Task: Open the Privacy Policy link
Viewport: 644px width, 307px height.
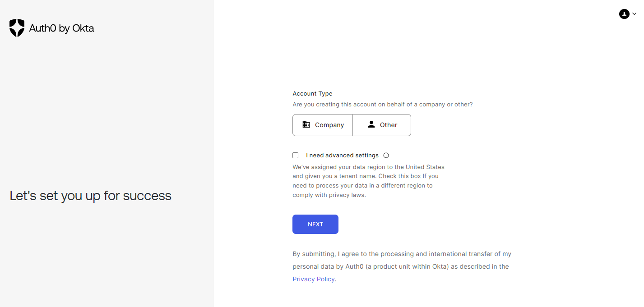Action: click(x=314, y=279)
